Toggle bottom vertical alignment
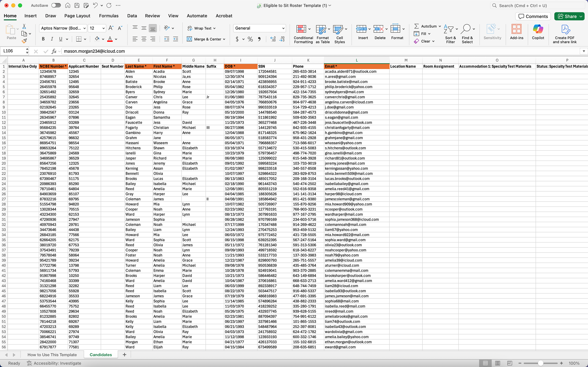Screen dimensions: 588x367 coord(153,28)
